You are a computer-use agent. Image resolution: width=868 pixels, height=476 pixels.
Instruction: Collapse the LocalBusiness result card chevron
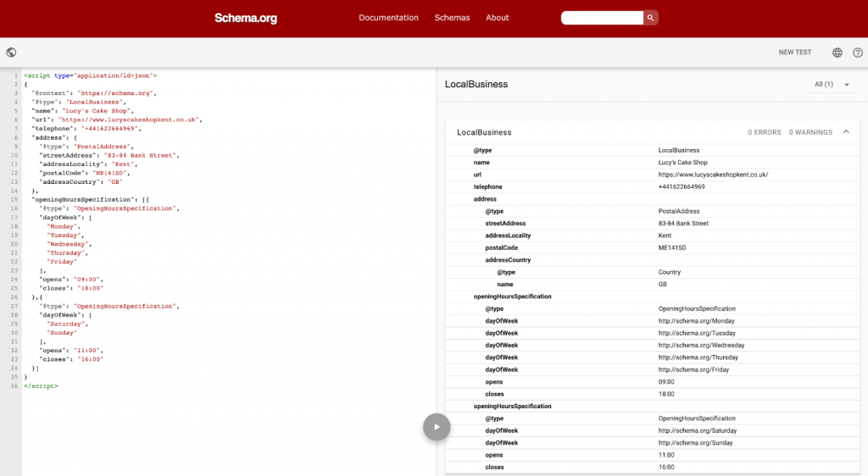(x=847, y=132)
